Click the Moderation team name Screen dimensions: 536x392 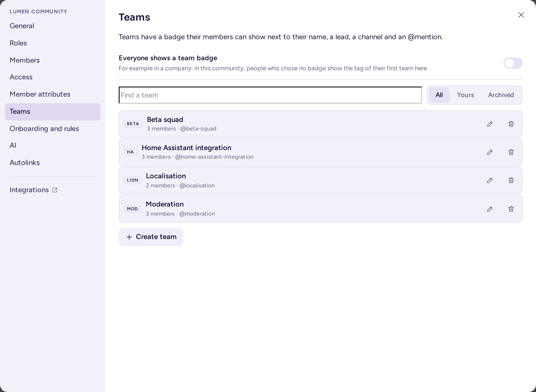pos(165,204)
